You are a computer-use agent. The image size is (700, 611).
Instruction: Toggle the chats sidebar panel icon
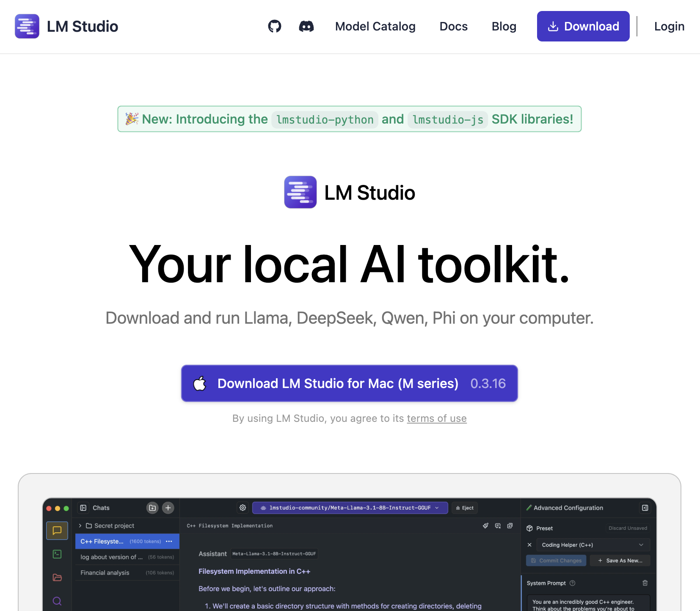point(83,508)
